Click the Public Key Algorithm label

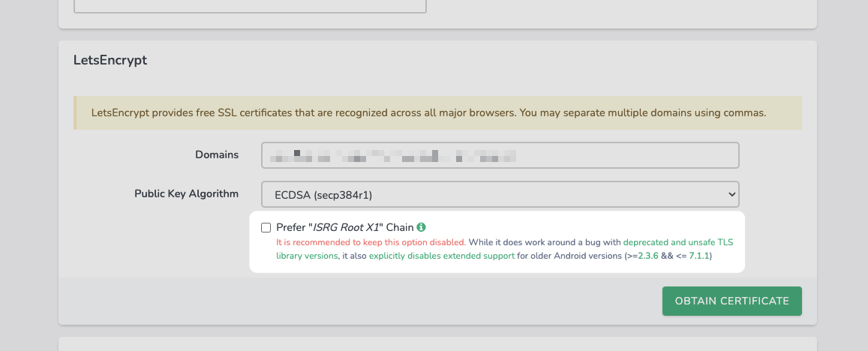point(186,193)
